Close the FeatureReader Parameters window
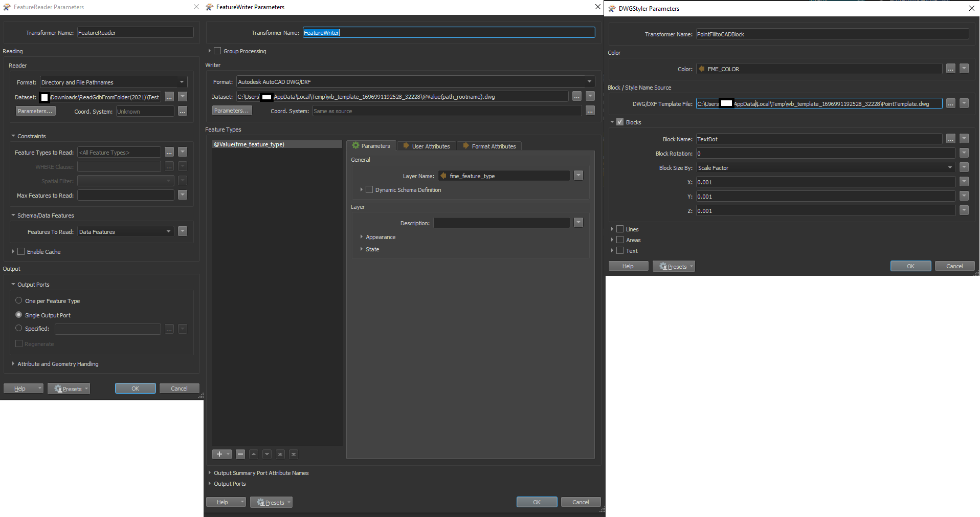Screen dimensions: 980x517 click(x=196, y=7)
